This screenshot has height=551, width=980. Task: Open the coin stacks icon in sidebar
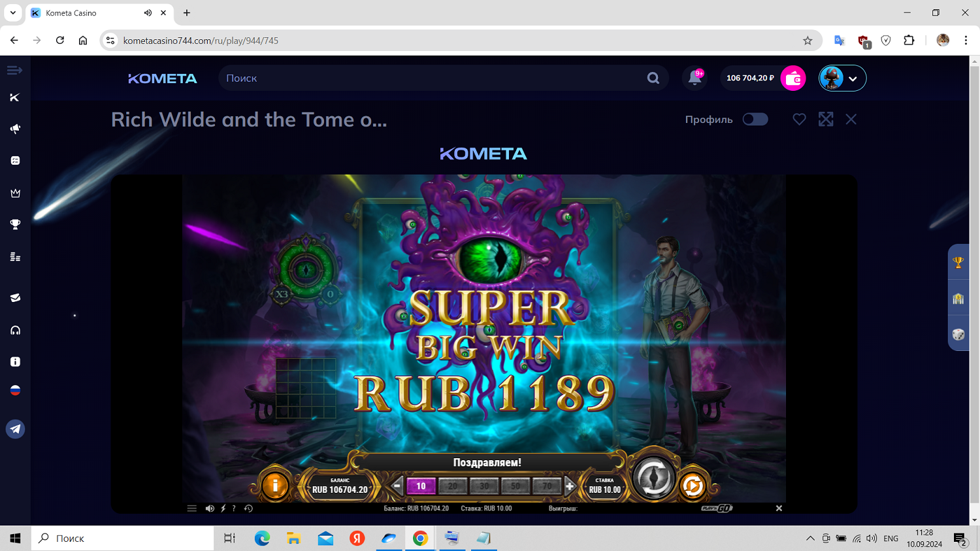click(x=15, y=257)
